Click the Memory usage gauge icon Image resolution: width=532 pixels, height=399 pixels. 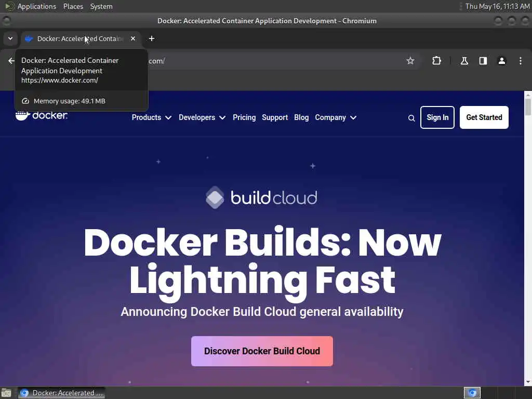coord(25,101)
